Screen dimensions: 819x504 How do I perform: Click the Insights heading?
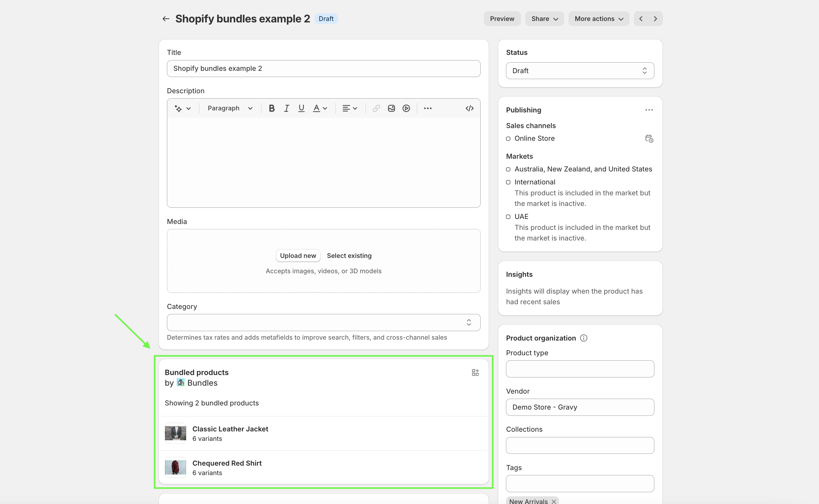click(x=519, y=274)
